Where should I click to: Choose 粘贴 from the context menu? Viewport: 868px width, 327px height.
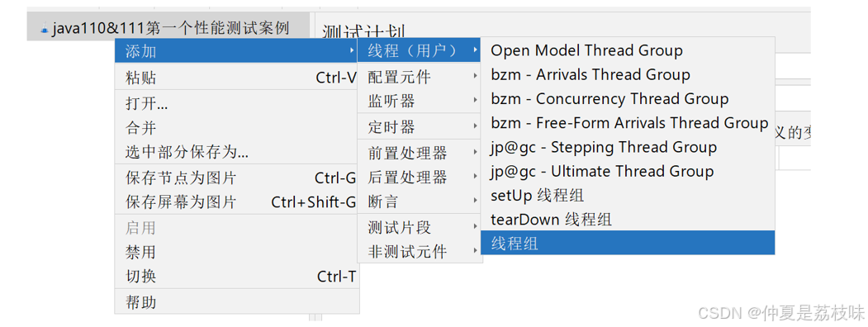236,78
